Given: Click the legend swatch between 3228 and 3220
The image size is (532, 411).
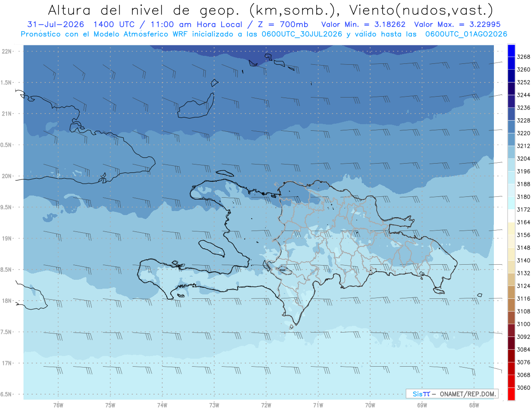Looking at the screenshot, I should 511,126.
